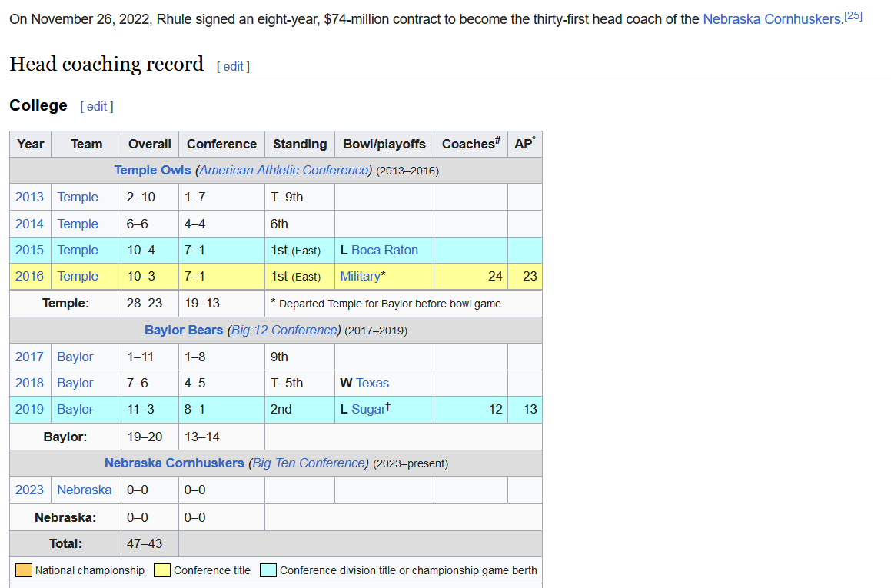Open Temple team link in 2014 row
The height and width of the screenshot is (588, 891).
[x=78, y=224]
